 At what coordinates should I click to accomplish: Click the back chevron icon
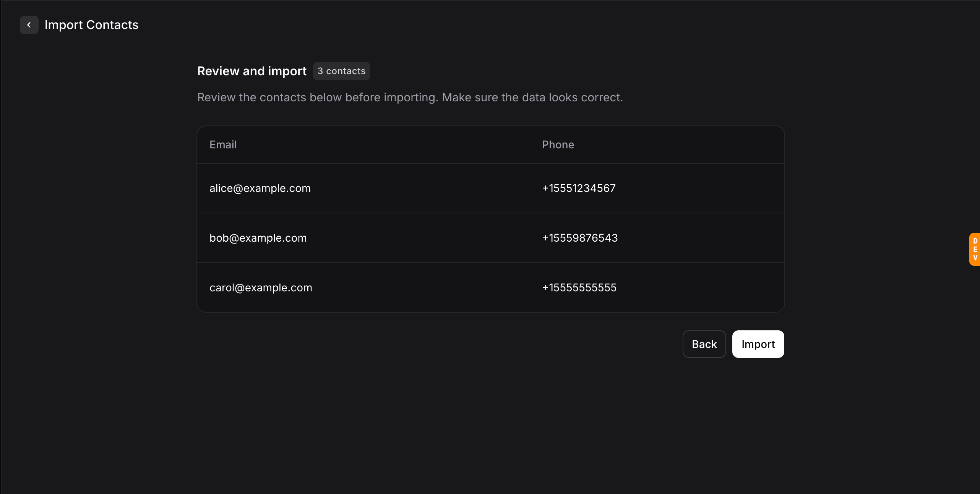click(x=29, y=25)
